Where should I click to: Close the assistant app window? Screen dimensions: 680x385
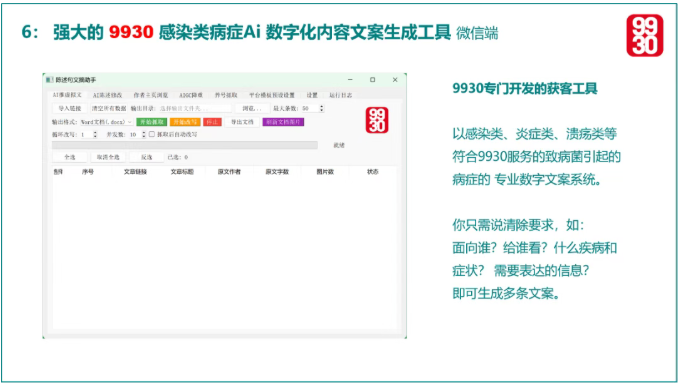(395, 80)
